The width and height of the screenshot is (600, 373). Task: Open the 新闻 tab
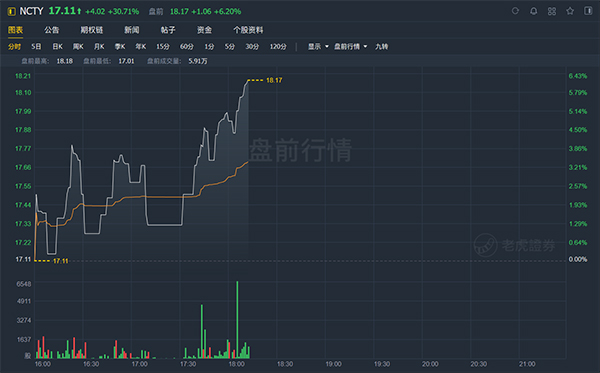pos(132,30)
